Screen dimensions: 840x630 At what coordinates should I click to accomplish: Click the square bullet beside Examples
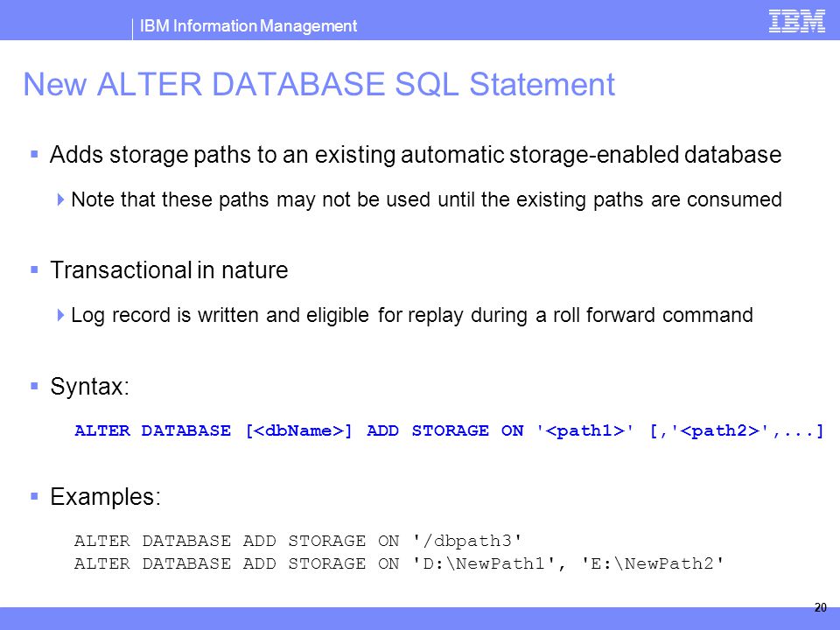pyautogui.click(x=35, y=497)
